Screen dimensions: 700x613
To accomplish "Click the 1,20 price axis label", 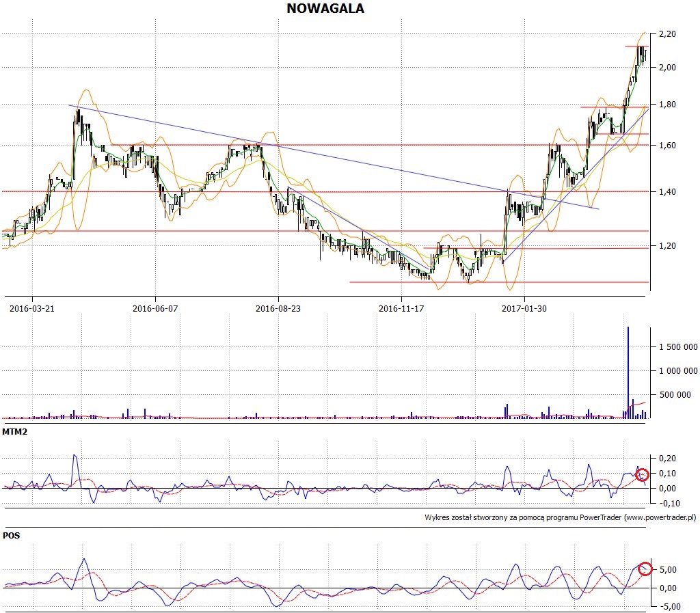I will (667, 246).
